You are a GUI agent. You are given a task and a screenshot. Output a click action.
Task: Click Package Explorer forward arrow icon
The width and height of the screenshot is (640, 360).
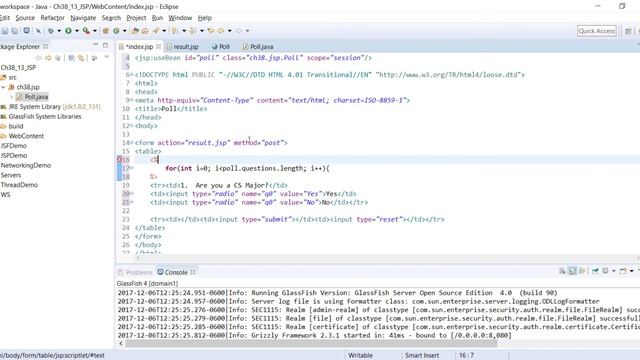click(48, 58)
